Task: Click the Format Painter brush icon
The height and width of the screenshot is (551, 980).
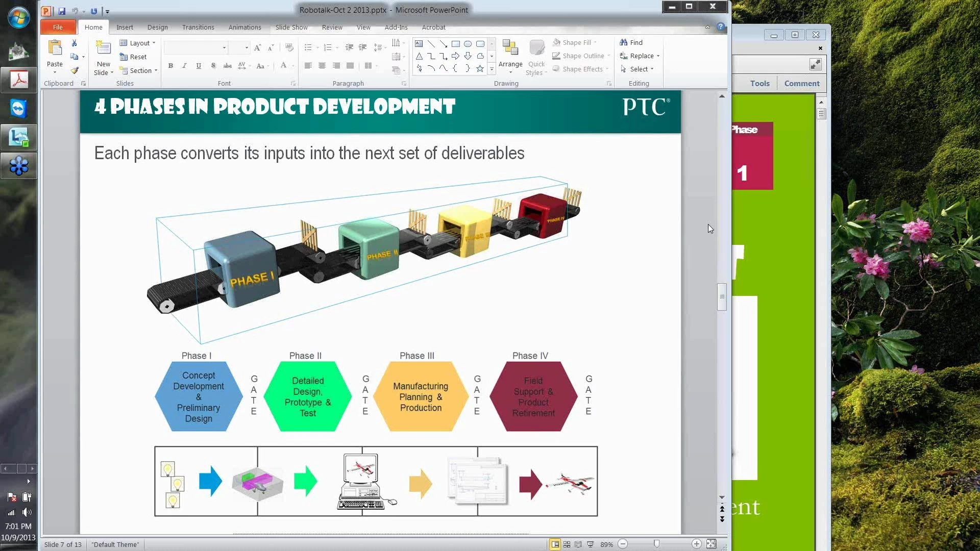Action: pos(75,70)
